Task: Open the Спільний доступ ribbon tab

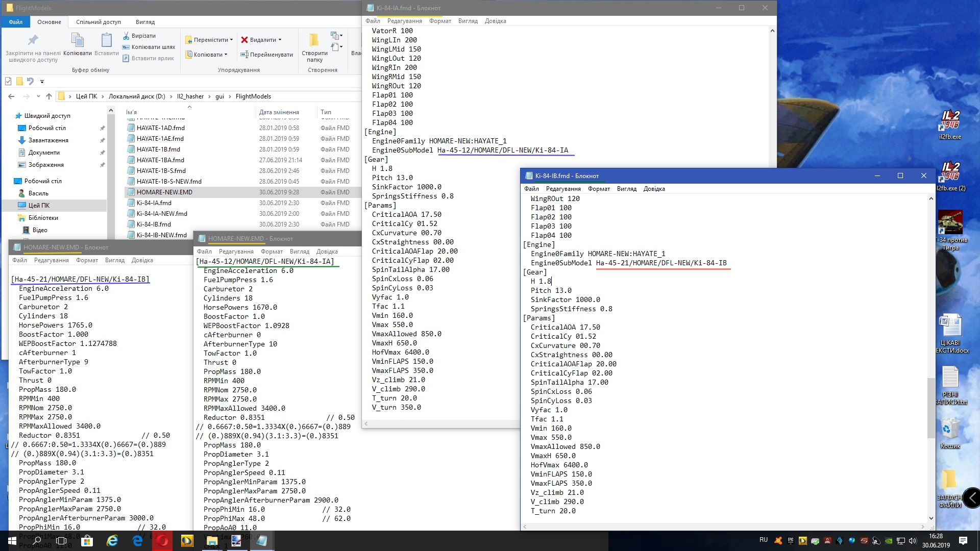Action: click(x=99, y=22)
